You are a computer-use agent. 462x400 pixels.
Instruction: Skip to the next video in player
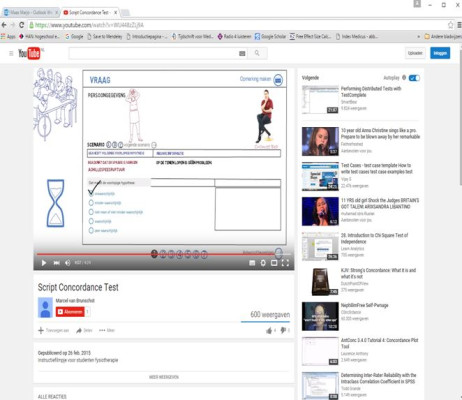tap(56, 263)
